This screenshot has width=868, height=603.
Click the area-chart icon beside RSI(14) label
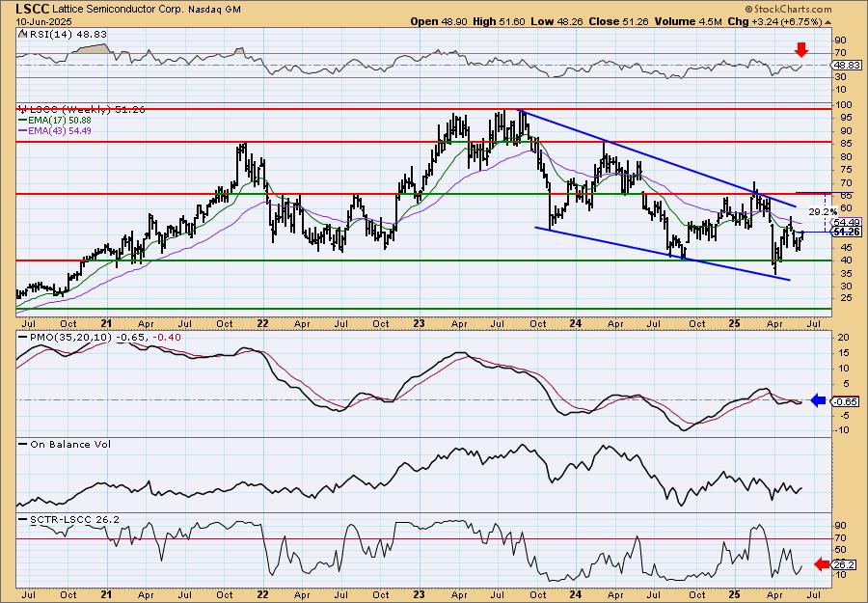click(22, 34)
